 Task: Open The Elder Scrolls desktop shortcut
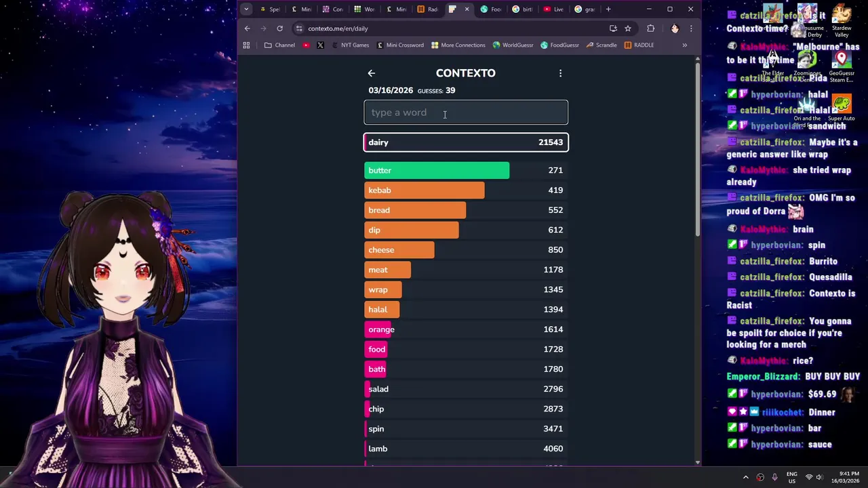pos(772,66)
